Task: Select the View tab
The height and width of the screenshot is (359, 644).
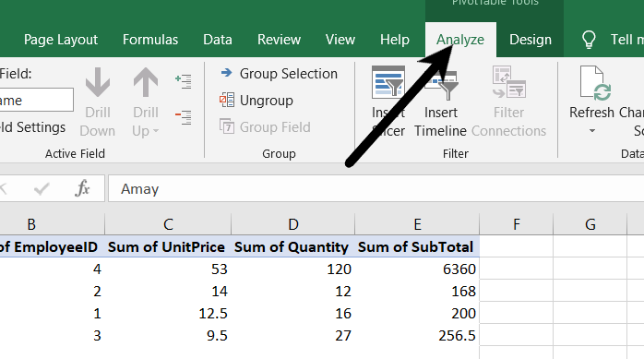Action: coord(340,40)
